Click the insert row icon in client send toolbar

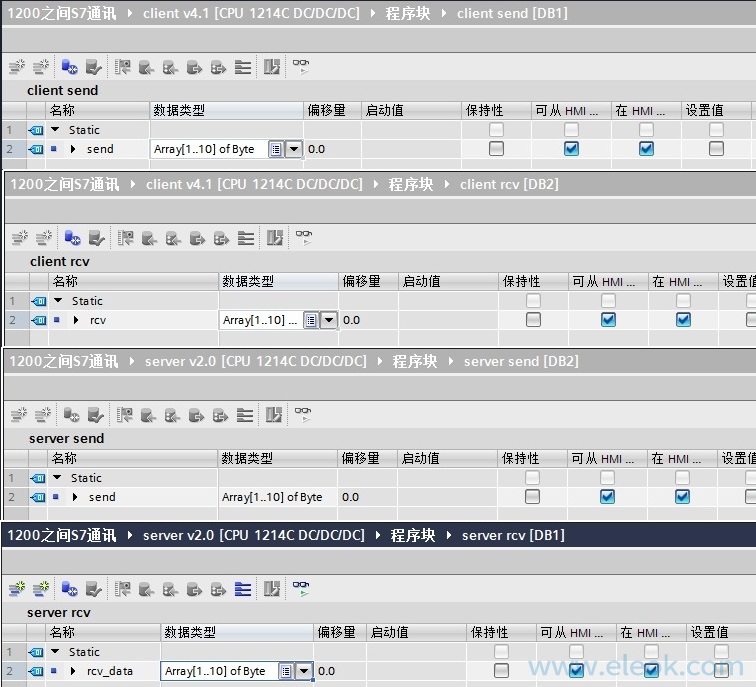tap(16, 67)
